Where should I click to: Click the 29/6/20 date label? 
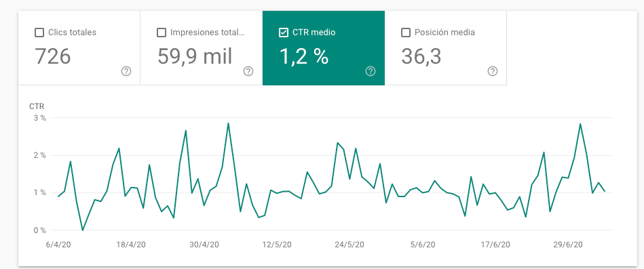pyautogui.click(x=568, y=245)
